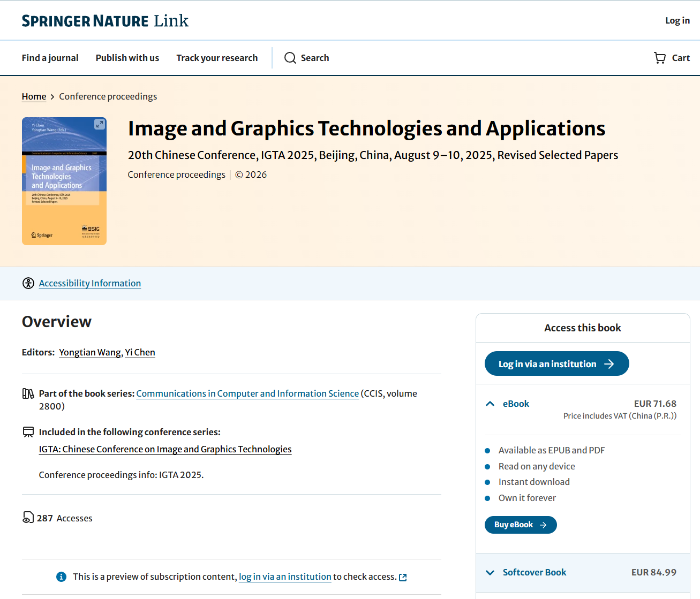The width and height of the screenshot is (700, 599).
Task: Click the expand icon on book cover
Action: 100,124
